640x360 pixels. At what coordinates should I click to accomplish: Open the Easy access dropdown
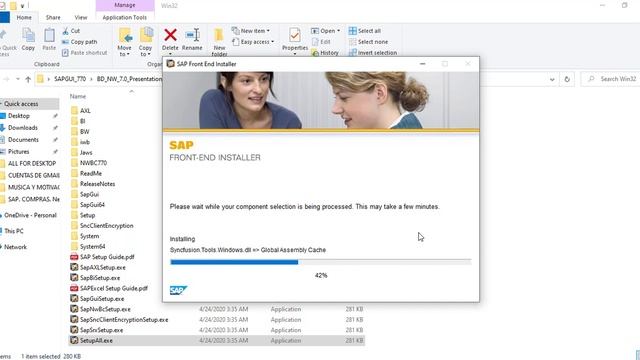pos(253,42)
